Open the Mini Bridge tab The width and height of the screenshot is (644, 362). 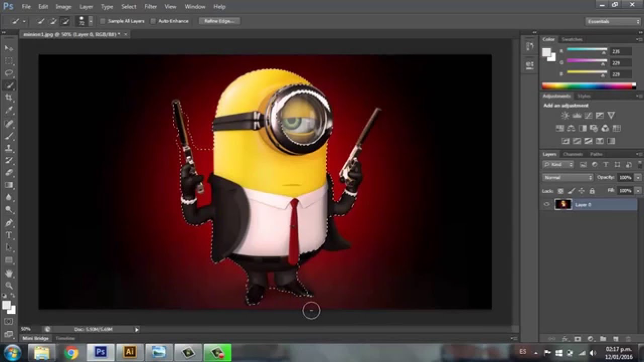click(36, 338)
